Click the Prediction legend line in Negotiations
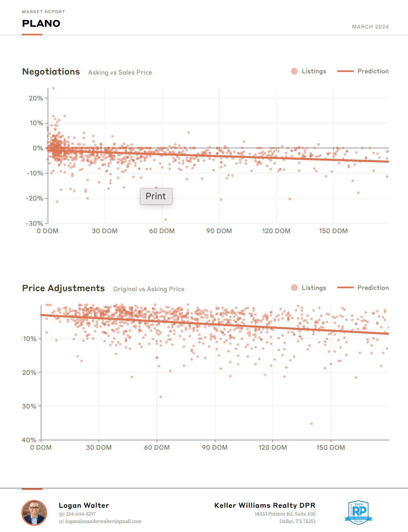408x532 pixels. 345,71
